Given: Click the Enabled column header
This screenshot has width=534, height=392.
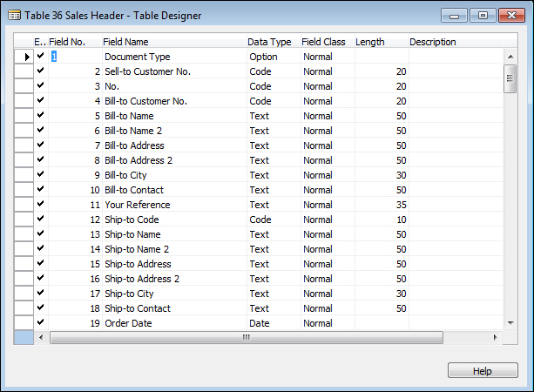Looking at the screenshot, I should [41, 42].
